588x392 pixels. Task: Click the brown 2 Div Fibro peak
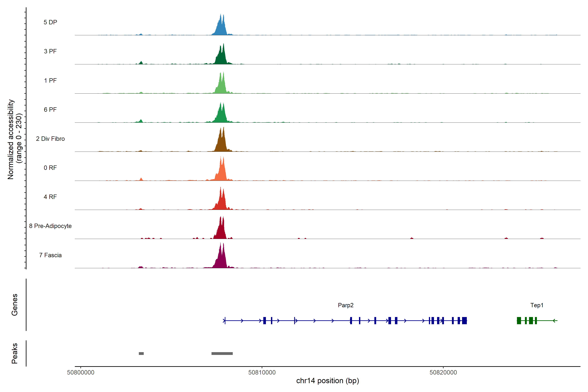pos(221,144)
